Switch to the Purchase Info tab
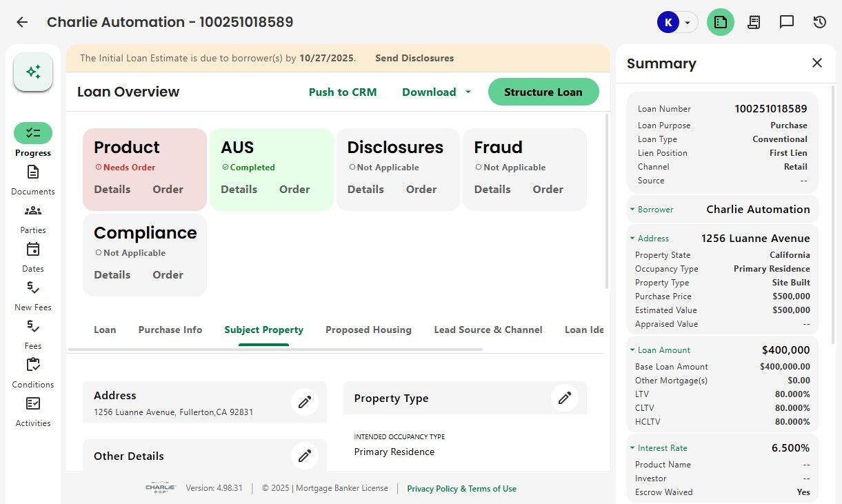The image size is (842, 504). [170, 330]
